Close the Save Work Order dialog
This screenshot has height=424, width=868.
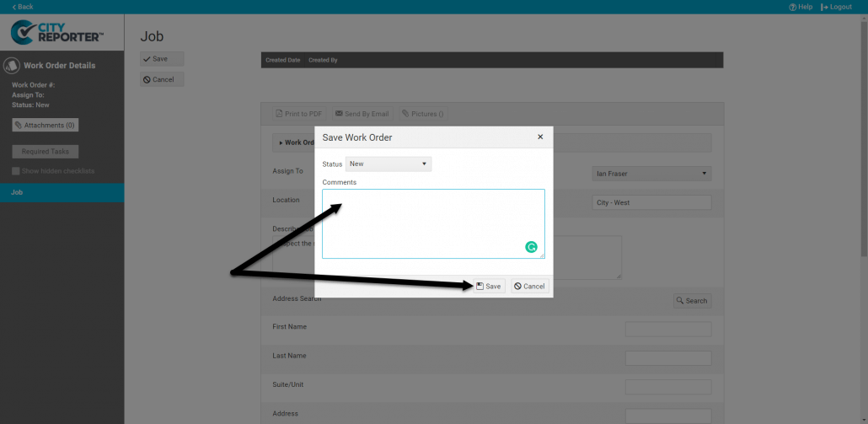pyautogui.click(x=540, y=137)
